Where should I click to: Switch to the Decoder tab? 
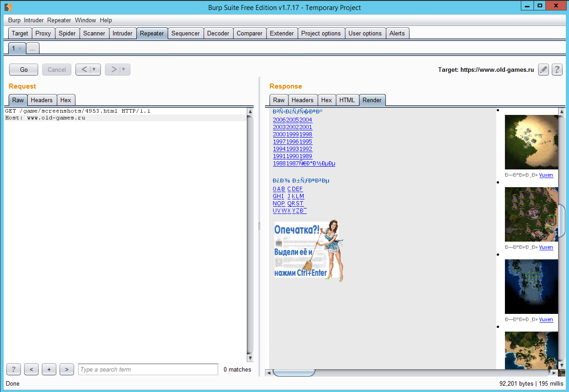pyautogui.click(x=218, y=33)
